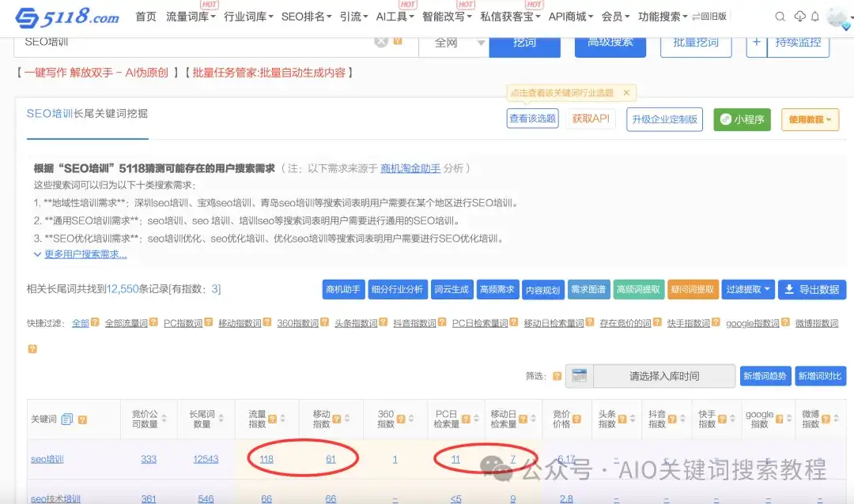Click the help icon in 竞价价格 header
This screenshot has height=504, width=854.
[x=576, y=419]
